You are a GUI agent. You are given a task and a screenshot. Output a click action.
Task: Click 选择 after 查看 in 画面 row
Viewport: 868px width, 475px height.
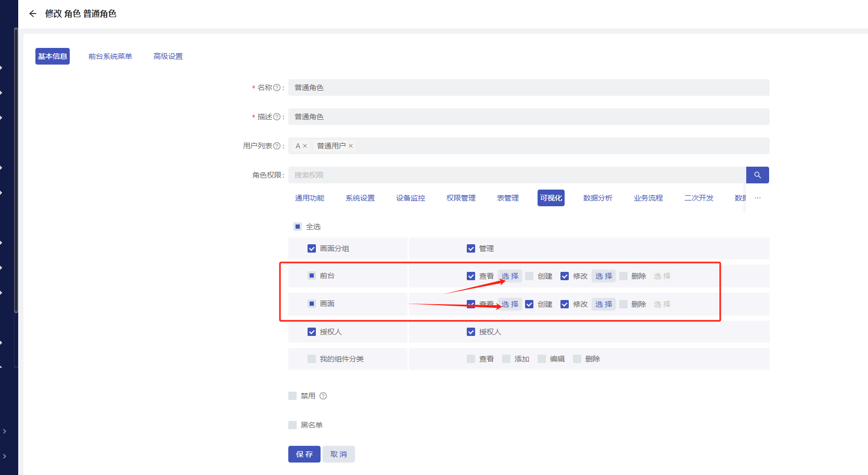510,304
